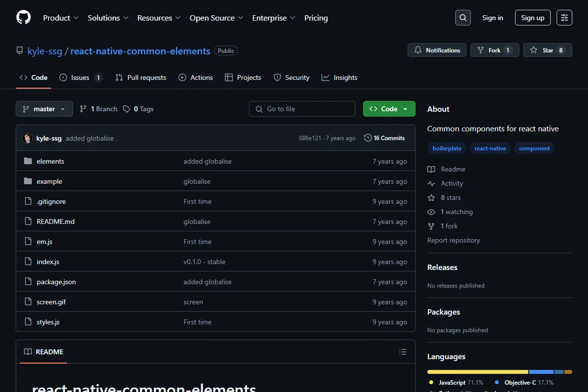
Task: Click the fork icon in Fork button
Action: [x=481, y=50]
